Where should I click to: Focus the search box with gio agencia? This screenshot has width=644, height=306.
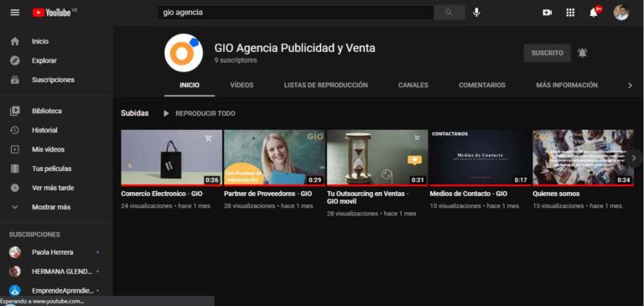click(x=296, y=13)
